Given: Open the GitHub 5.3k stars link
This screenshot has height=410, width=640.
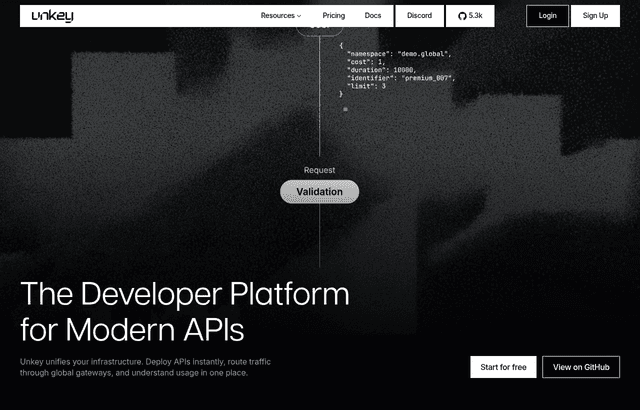Looking at the screenshot, I should point(470,16).
